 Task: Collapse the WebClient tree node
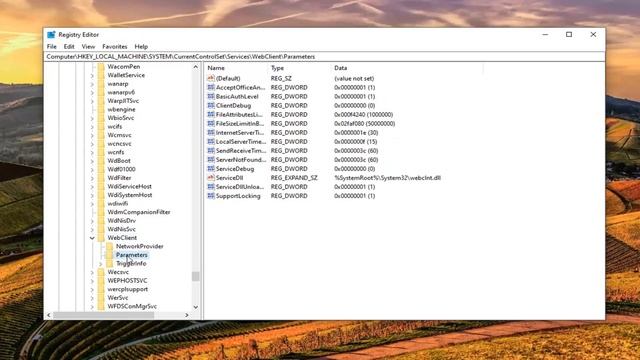92,238
